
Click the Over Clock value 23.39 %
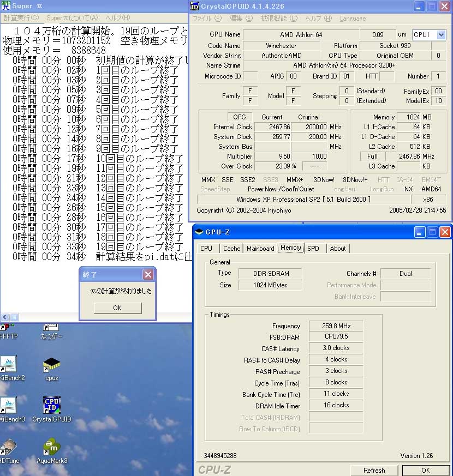point(272,166)
